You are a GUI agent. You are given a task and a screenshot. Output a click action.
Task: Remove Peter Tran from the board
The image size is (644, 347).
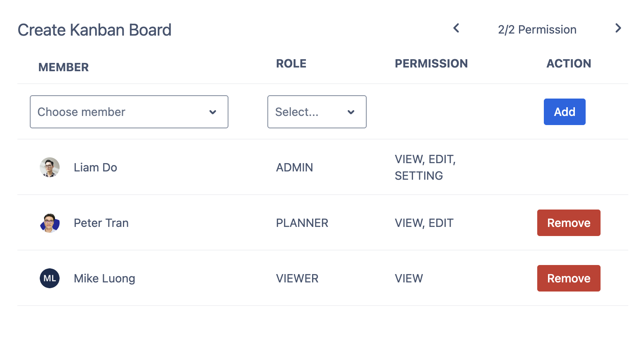coord(568,223)
